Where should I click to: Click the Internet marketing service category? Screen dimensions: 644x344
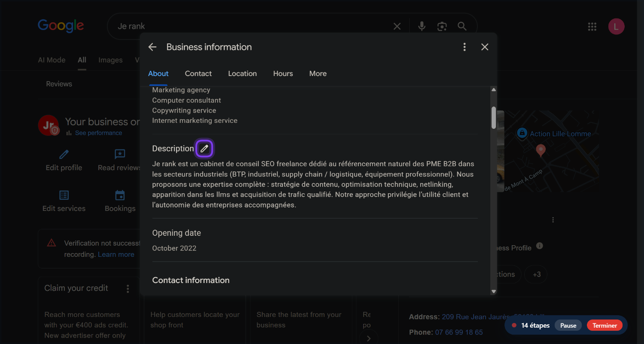click(x=195, y=121)
